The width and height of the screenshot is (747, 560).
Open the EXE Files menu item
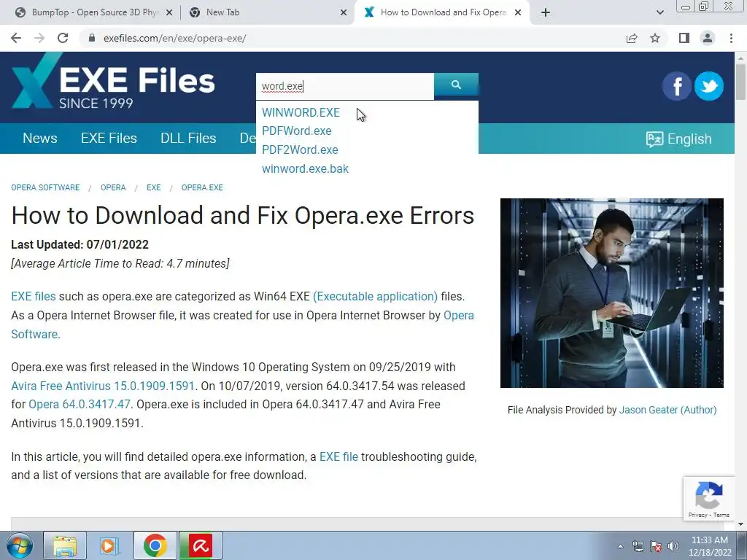pyautogui.click(x=109, y=138)
